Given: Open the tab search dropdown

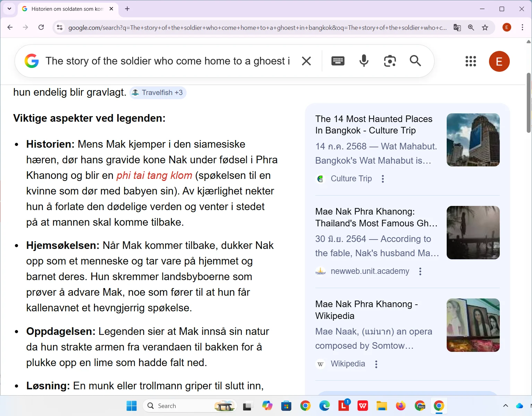Looking at the screenshot, I should coord(9,9).
